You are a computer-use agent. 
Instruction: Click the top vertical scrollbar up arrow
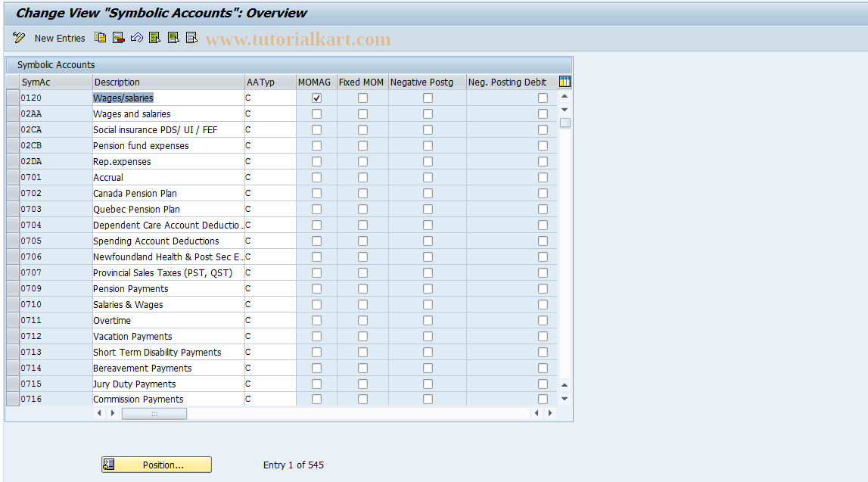click(565, 96)
